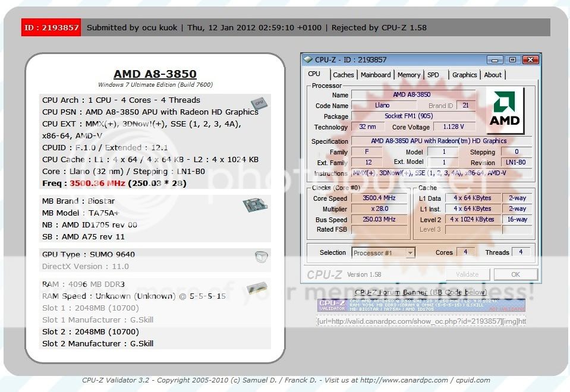Click the MB Brand : Biostar line

click(78, 201)
